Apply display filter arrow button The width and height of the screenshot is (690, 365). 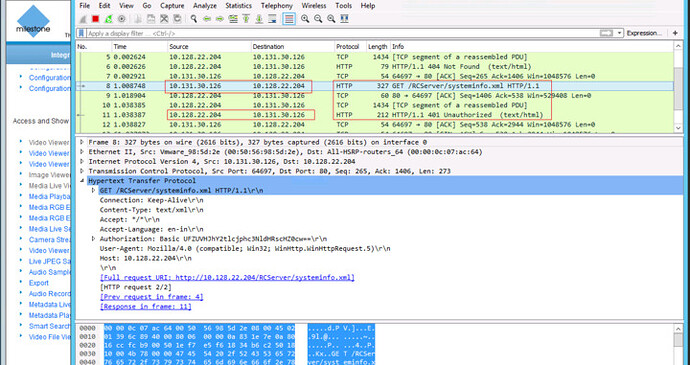tap(606, 33)
